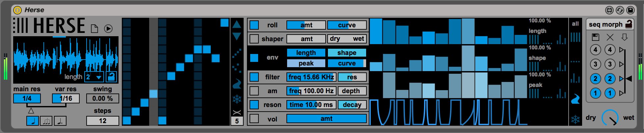Click the all label above the preset column

(575, 24)
